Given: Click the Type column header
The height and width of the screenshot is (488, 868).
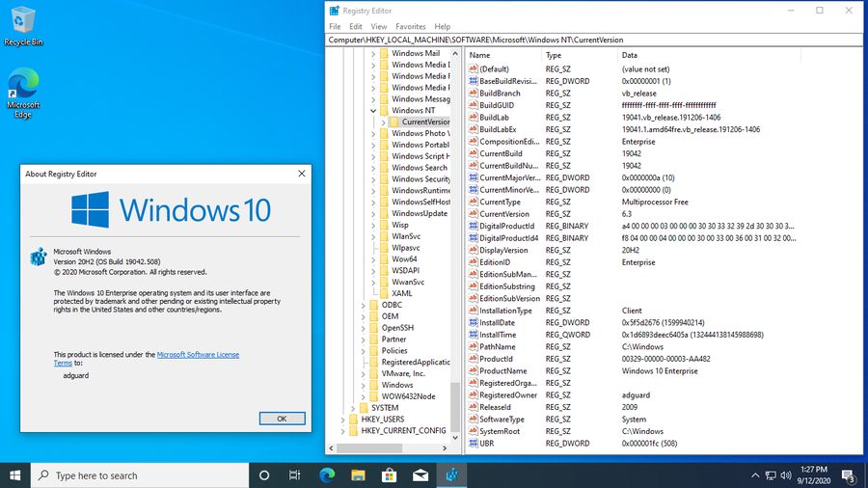Looking at the screenshot, I should coord(579,55).
